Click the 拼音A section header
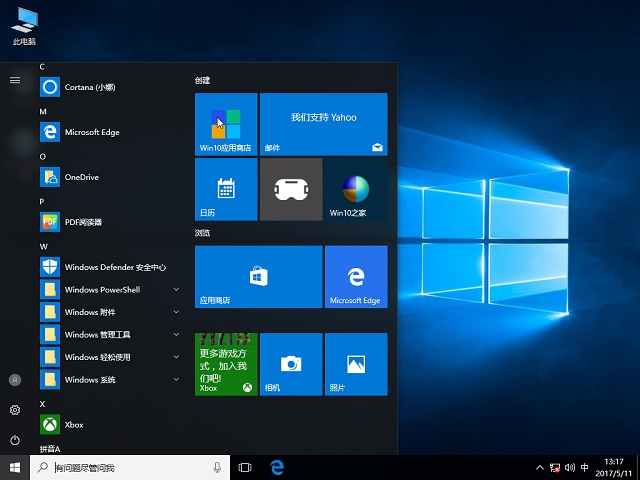The image size is (640, 480). point(50,449)
